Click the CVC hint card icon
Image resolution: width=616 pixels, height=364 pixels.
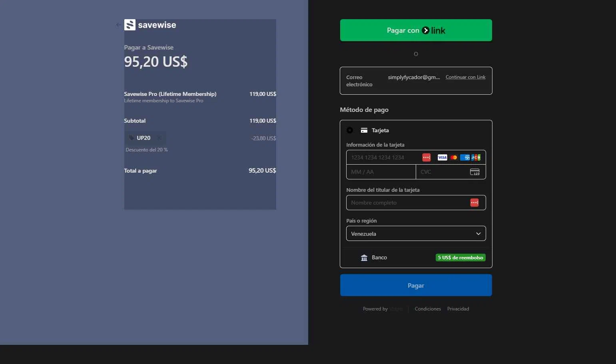click(x=475, y=172)
